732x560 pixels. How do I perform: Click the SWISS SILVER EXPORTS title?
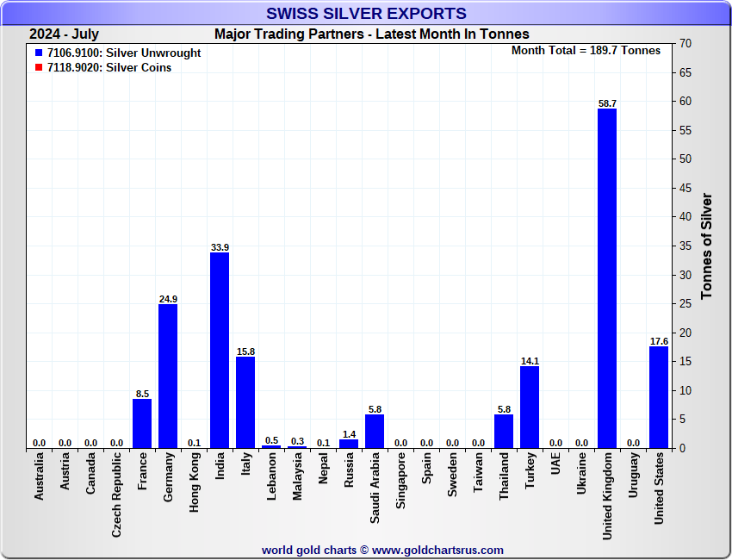366,13
